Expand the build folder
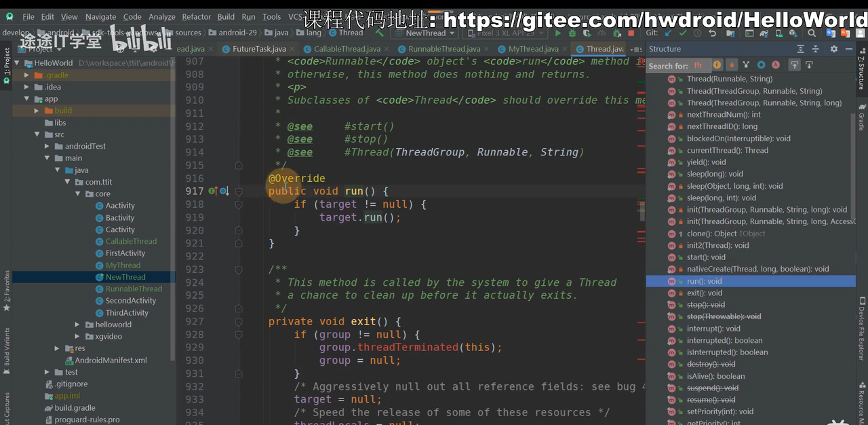The height and width of the screenshot is (425, 868). pyautogui.click(x=37, y=111)
